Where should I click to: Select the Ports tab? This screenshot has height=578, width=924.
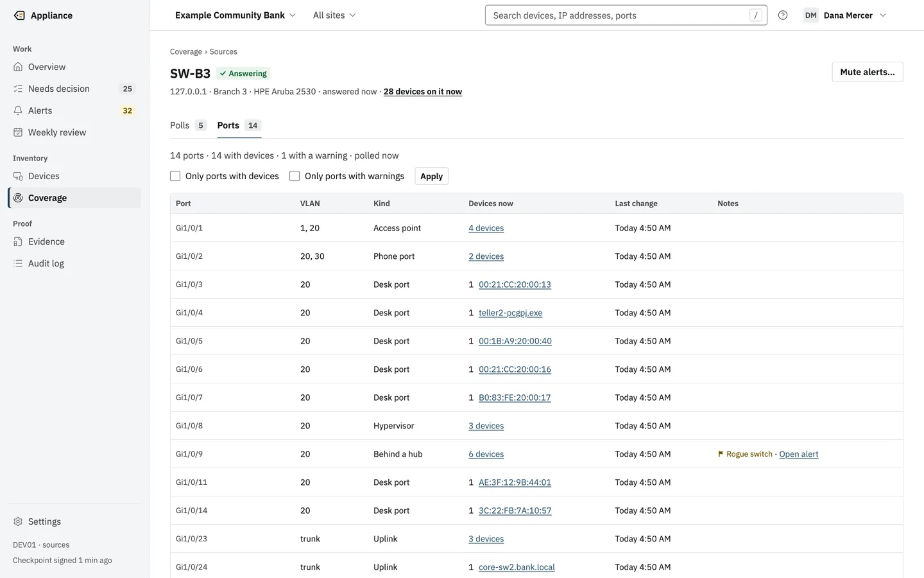[x=239, y=125]
